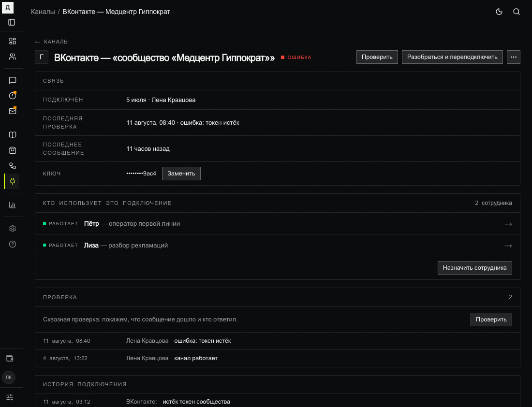Open the workflow shapes icon in sidebar
The image size is (532, 407).
click(x=13, y=166)
